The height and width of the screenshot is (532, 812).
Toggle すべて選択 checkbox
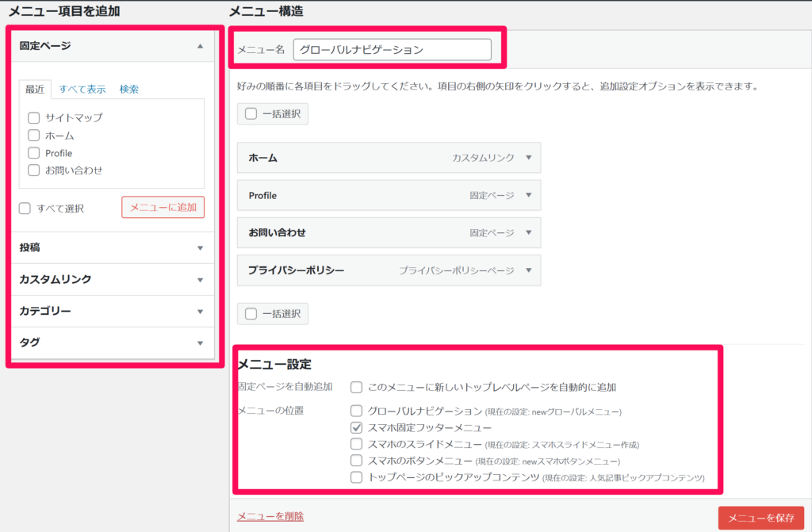coord(25,209)
